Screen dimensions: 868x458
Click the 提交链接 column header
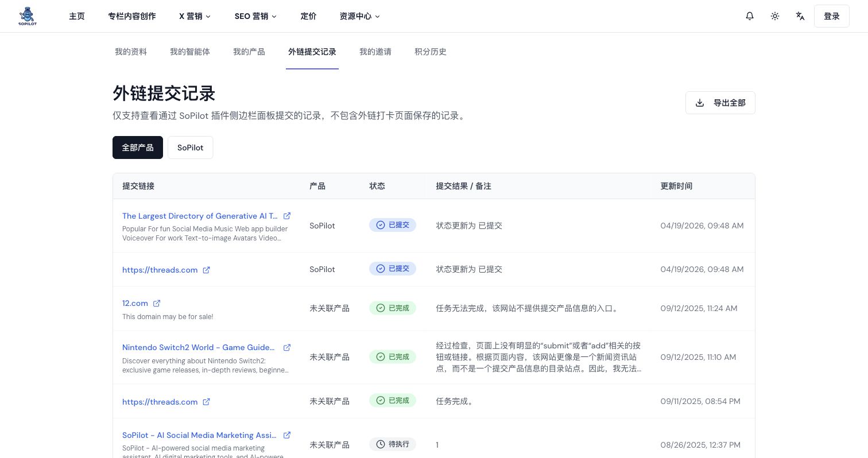click(138, 186)
